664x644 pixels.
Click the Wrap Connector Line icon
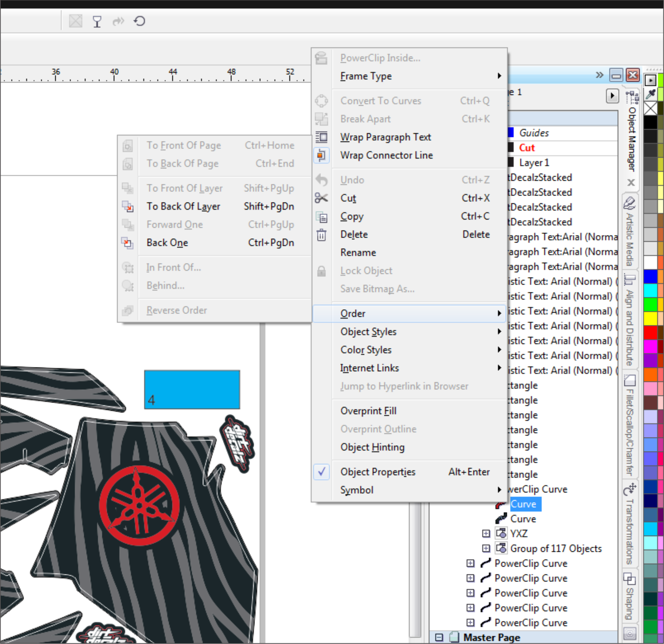[321, 156]
